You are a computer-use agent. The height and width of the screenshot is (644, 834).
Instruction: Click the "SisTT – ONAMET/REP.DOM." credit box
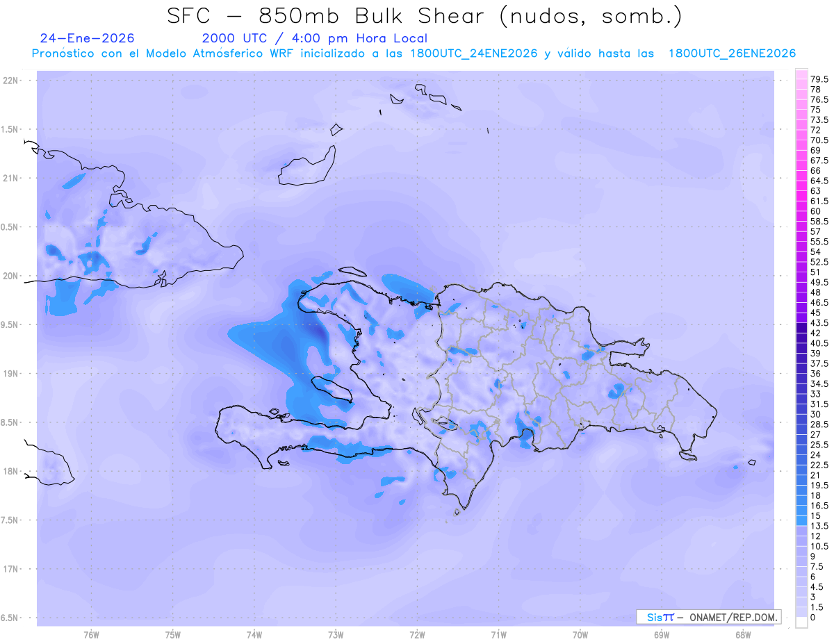(x=709, y=617)
